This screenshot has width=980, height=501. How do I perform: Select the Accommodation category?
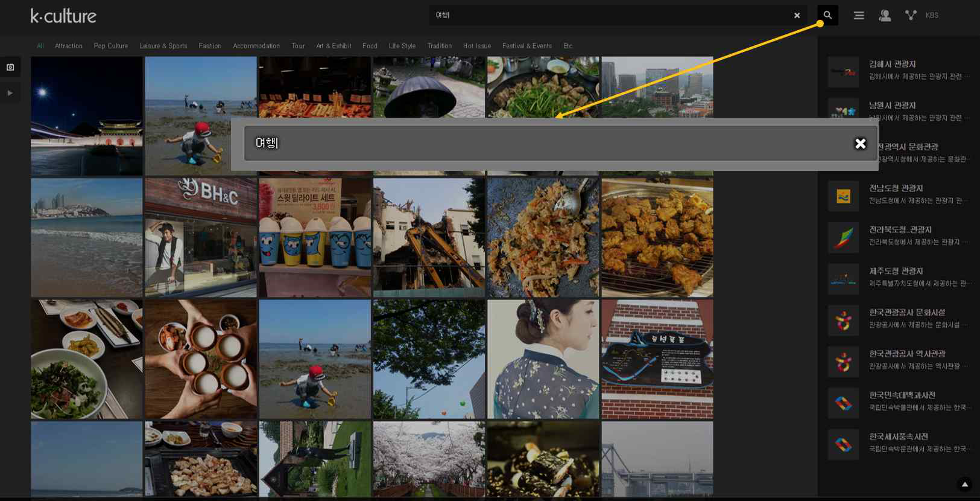256,46
